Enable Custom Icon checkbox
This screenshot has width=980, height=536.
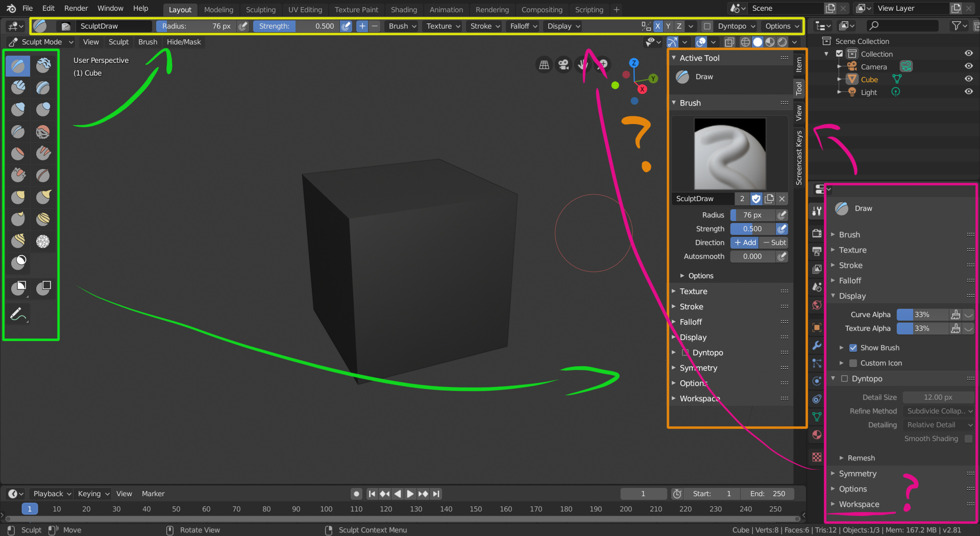click(853, 363)
